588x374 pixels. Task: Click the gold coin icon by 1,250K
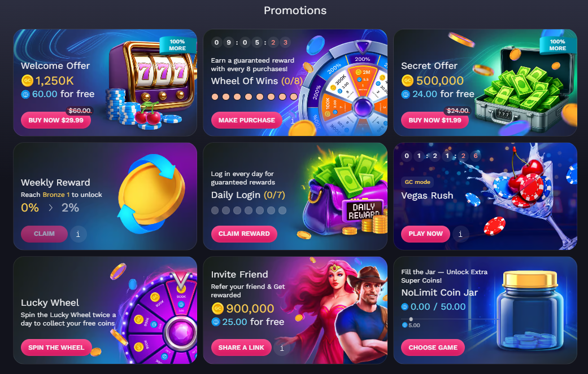(x=27, y=81)
